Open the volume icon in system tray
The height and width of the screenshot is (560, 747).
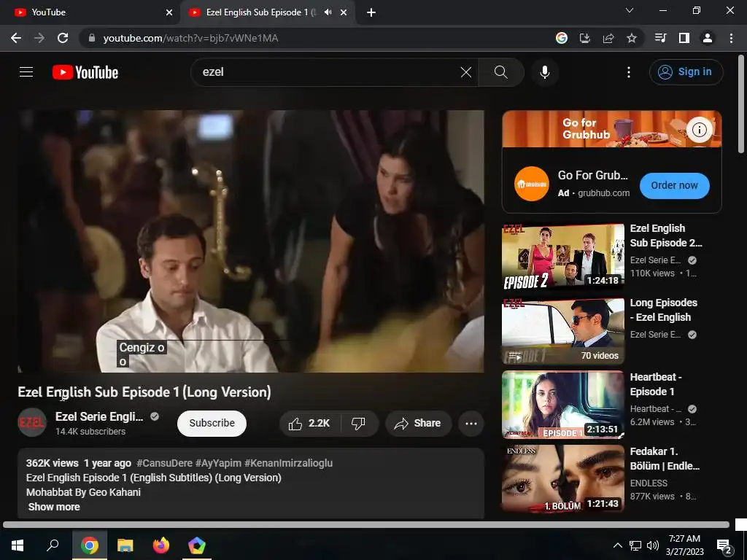pos(653,545)
